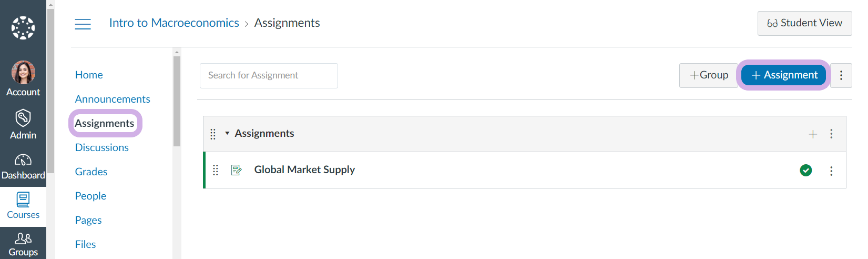Click the plus icon in Assignments group header
Screen dimensions: 868x259
[813, 134]
